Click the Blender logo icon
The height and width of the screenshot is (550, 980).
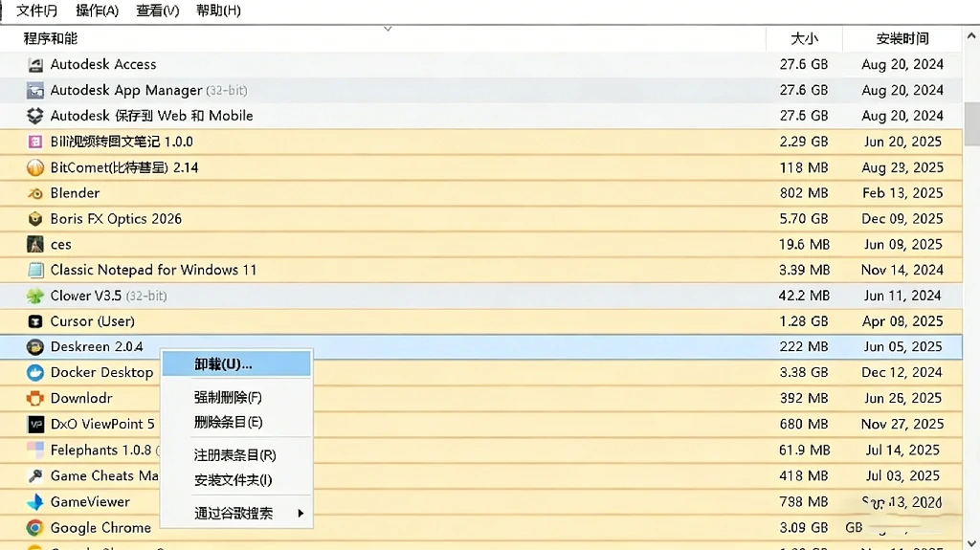coord(35,193)
